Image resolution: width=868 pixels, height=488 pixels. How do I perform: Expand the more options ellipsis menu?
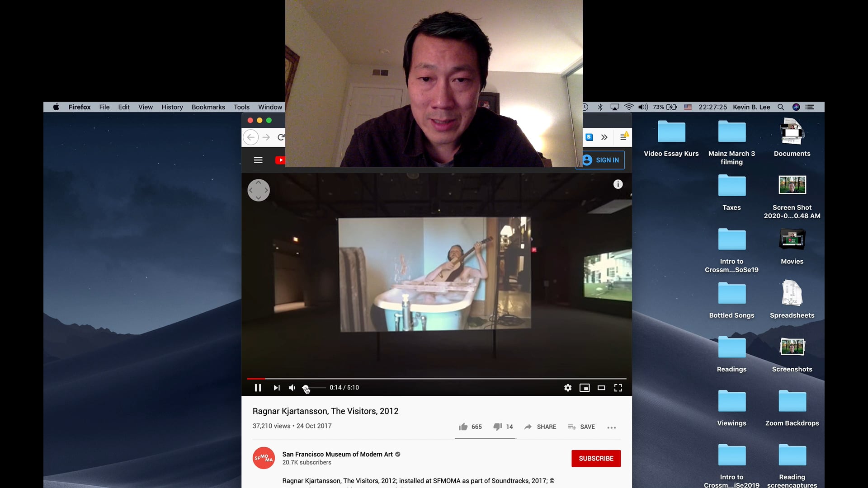pos(611,427)
